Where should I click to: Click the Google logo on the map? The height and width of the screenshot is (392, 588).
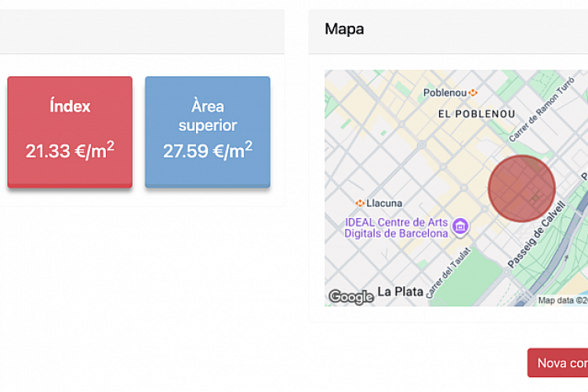point(350,296)
